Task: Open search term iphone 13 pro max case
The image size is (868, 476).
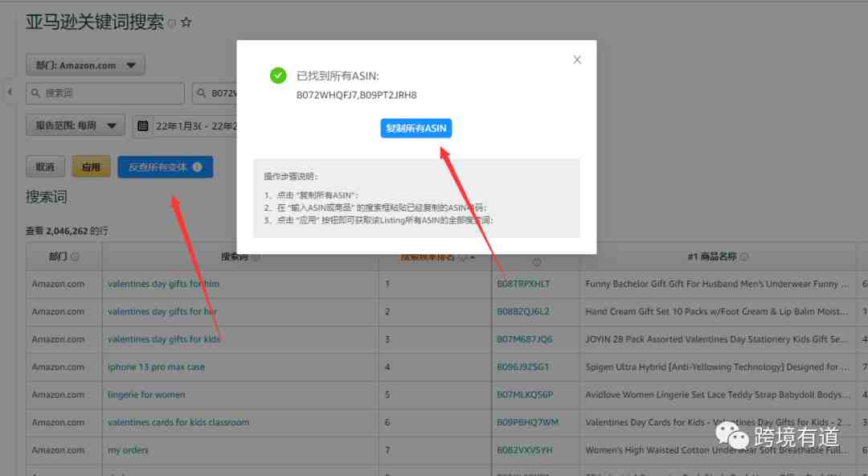Action: pyautogui.click(x=156, y=367)
